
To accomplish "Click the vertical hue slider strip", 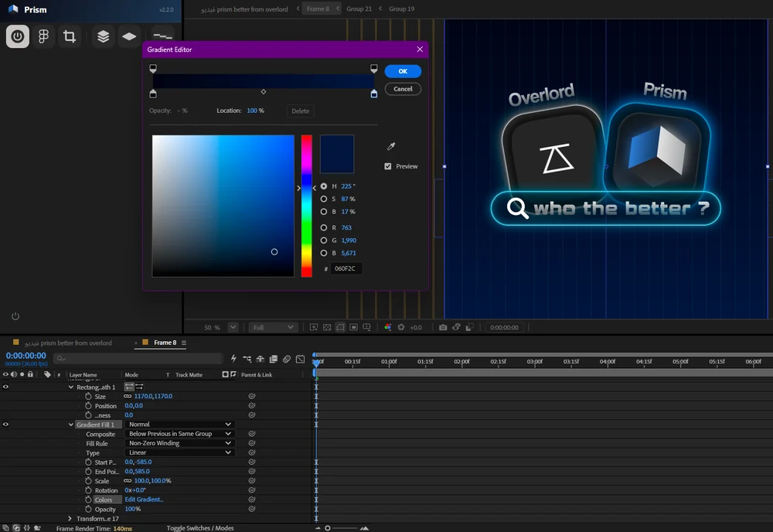I will tap(307, 206).
